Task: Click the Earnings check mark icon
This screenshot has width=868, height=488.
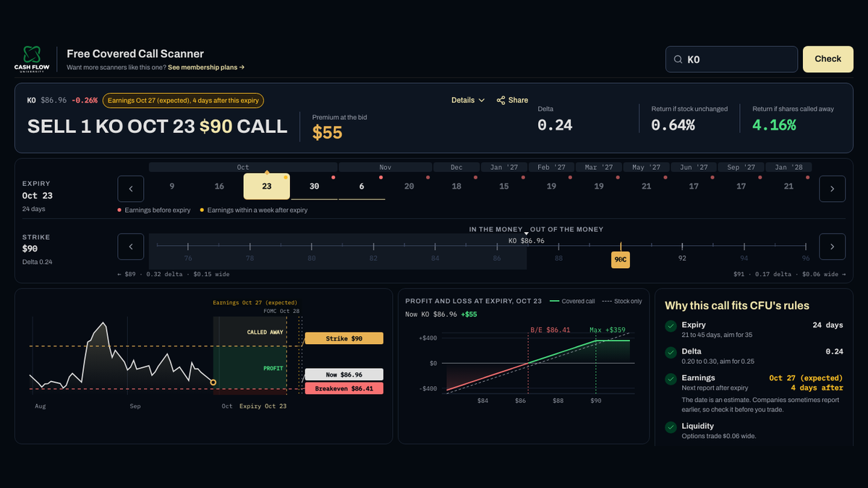Action: click(x=671, y=379)
